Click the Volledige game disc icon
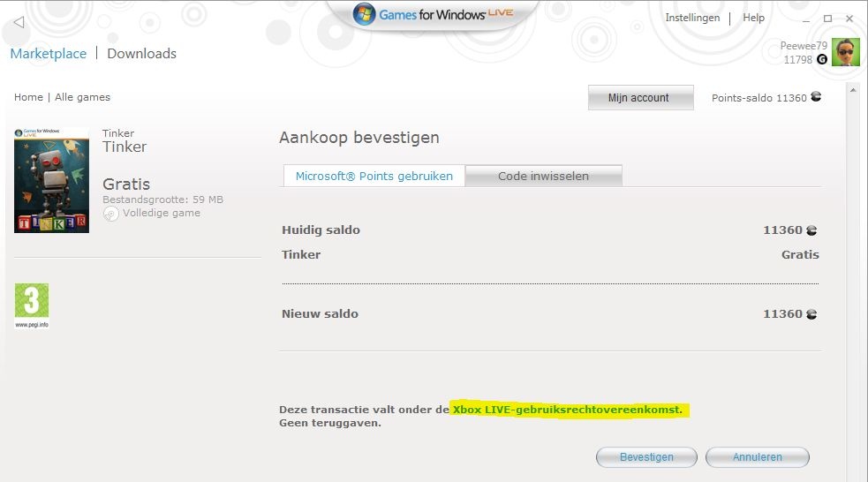Viewport: 868px width, 482px height. (x=110, y=214)
